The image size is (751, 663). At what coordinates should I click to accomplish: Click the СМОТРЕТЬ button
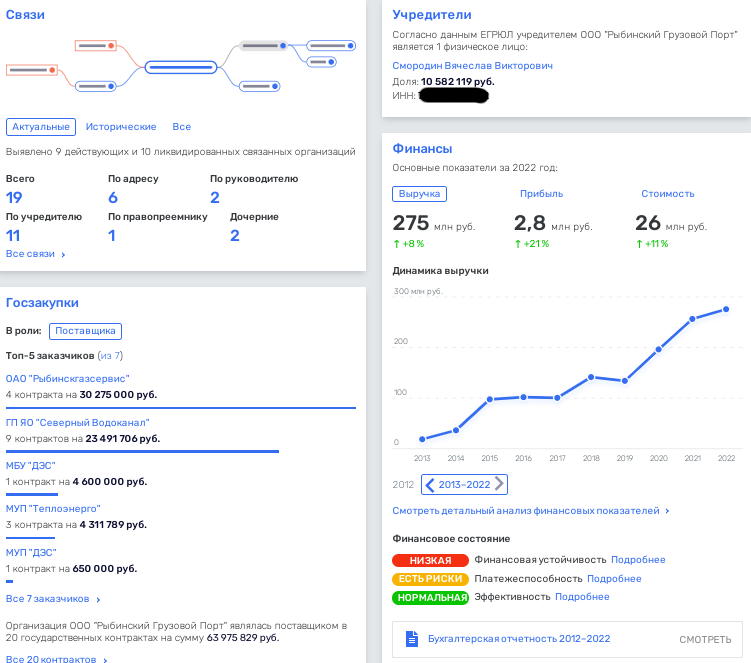click(705, 640)
